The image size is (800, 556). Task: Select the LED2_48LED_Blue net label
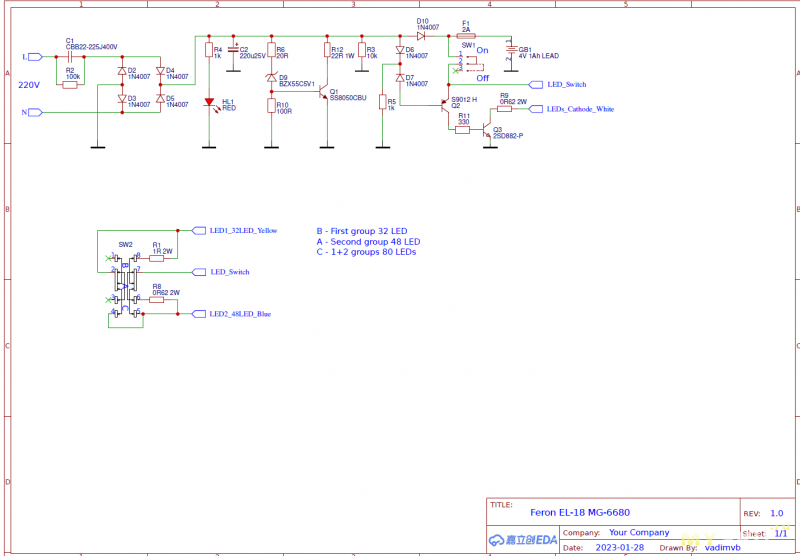(x=240, y=314)
